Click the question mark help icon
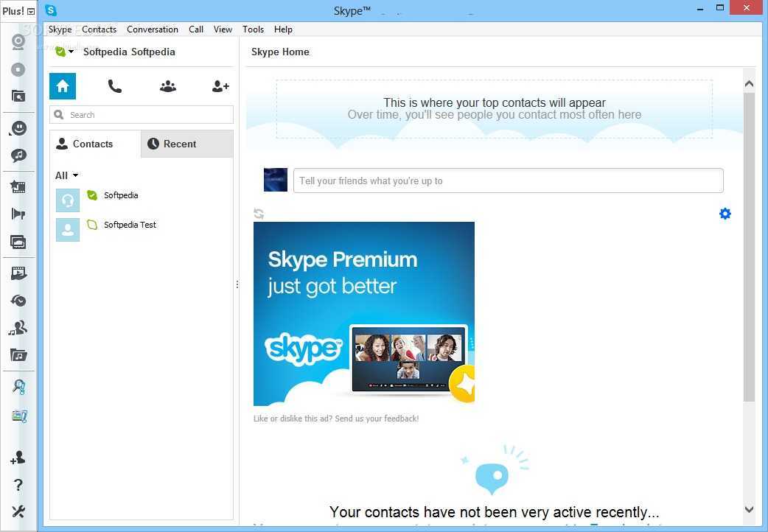This screenshot has width=768, height=532. 18,485
